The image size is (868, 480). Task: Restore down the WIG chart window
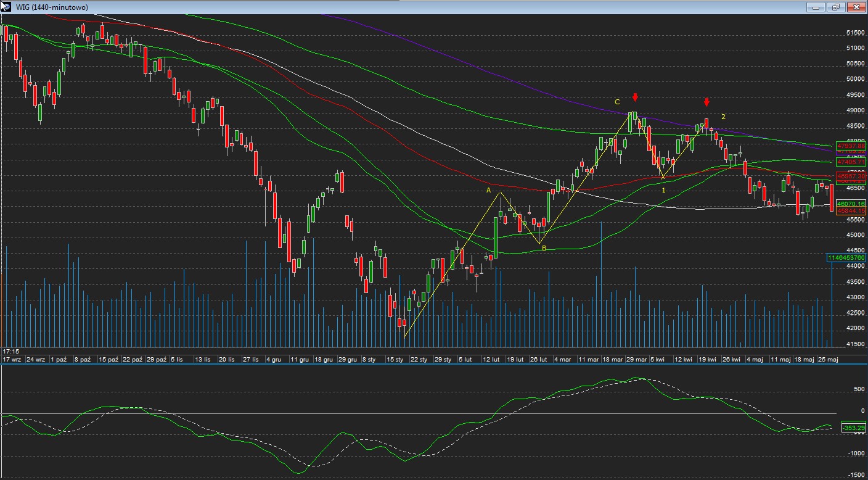click(835, 7)
